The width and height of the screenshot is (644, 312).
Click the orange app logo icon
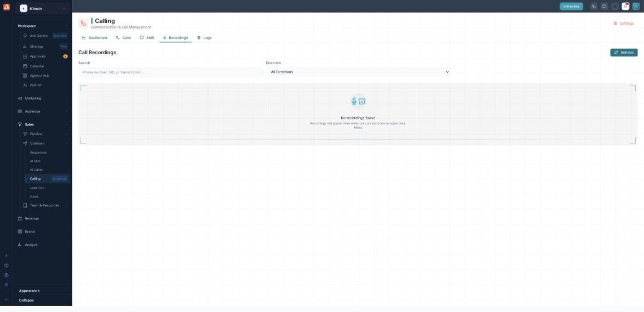point(6,7)
